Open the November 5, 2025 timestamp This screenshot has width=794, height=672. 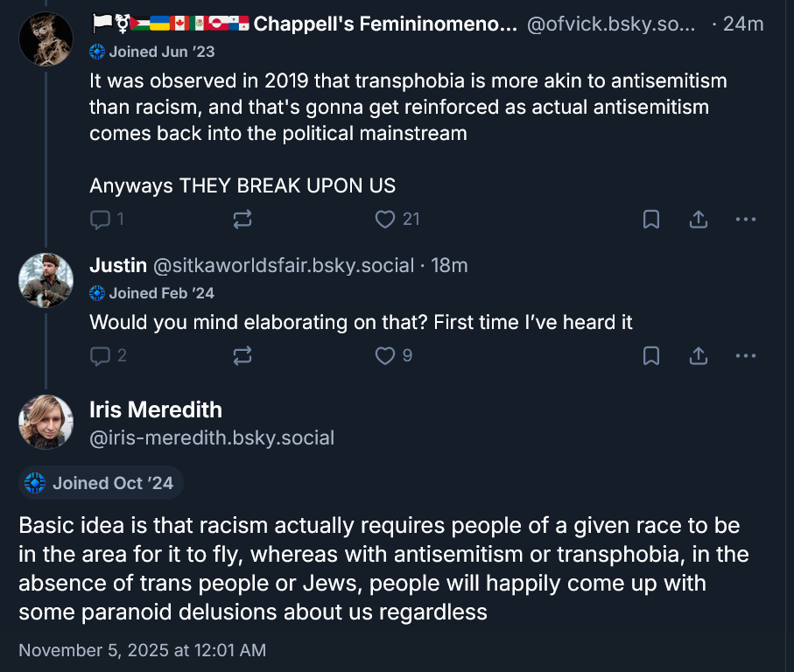(142, 650)
